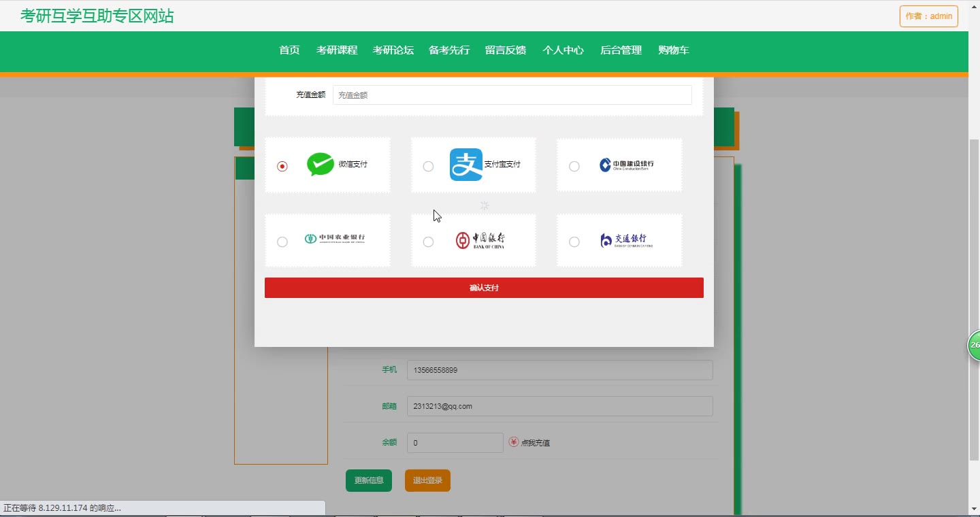Select the Alipay radio button
Image resolution: width=980 pixels, height=517 pixels.
tap(428, 166)
